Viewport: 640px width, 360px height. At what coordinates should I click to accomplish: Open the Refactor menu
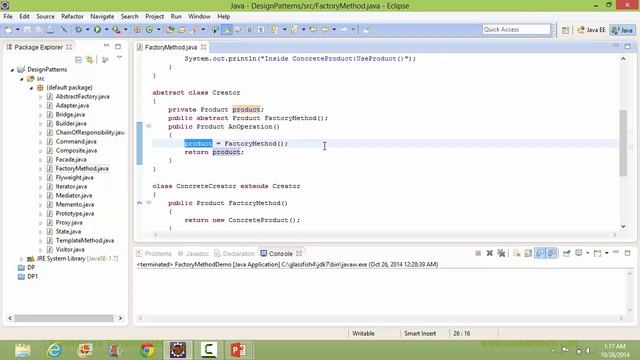(72, 16)
